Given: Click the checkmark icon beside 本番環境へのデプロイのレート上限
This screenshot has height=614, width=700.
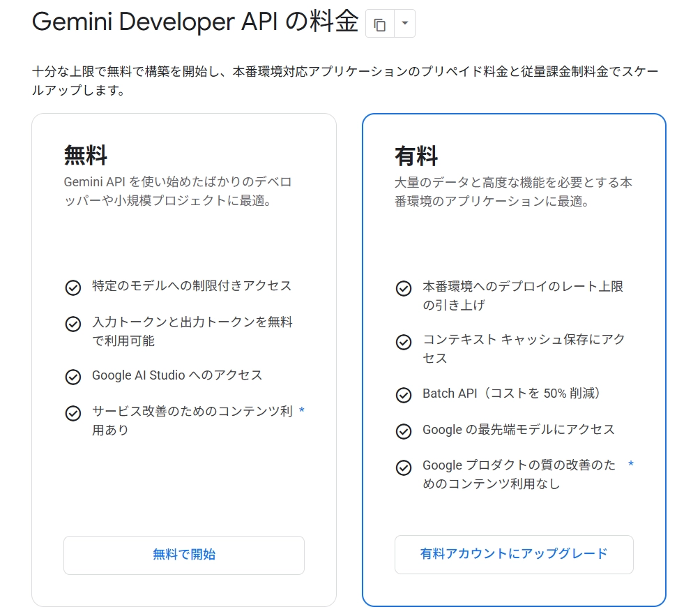Looking at the screenshot, I should (404, 289).
